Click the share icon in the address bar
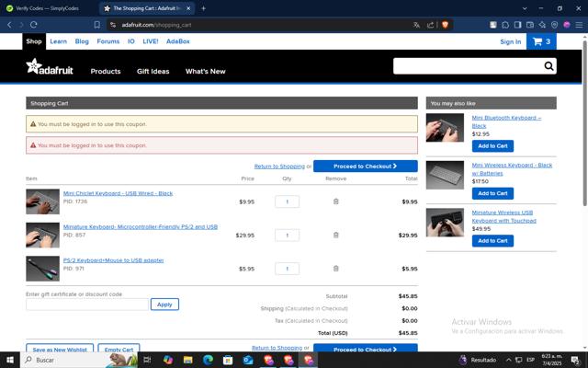Screen dimensions: 588x368 [x=431, y=25]
